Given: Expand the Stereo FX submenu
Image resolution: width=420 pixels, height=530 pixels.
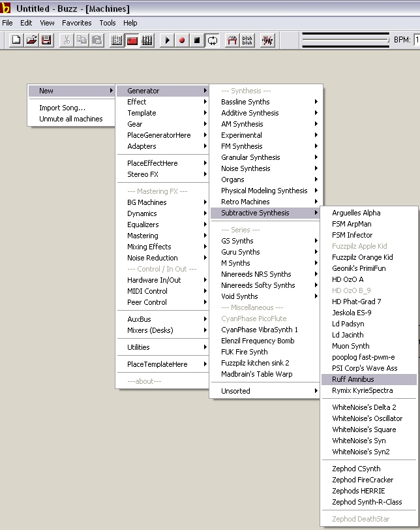Looking at the screenshot, I should (x=163, y=174).
